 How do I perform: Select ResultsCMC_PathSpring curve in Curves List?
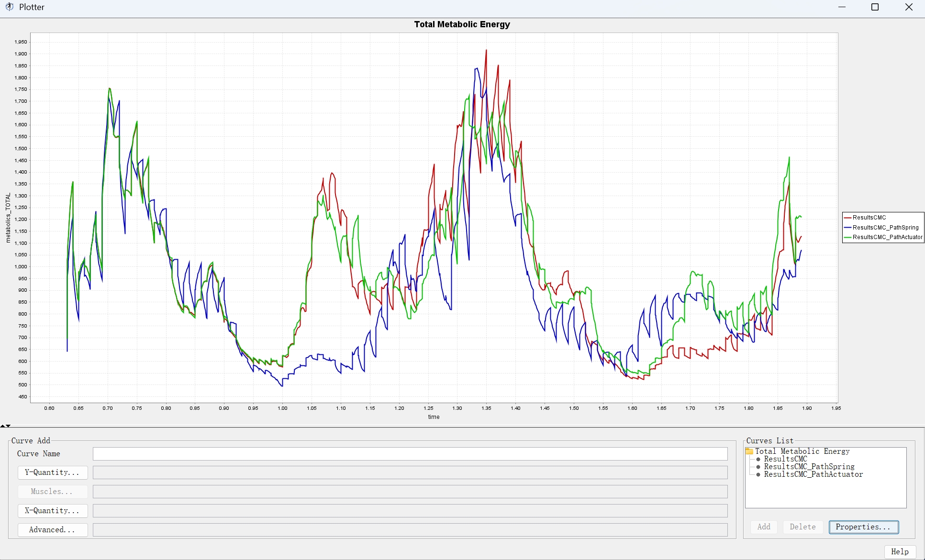pyautogui.click(x=809, y=467)
